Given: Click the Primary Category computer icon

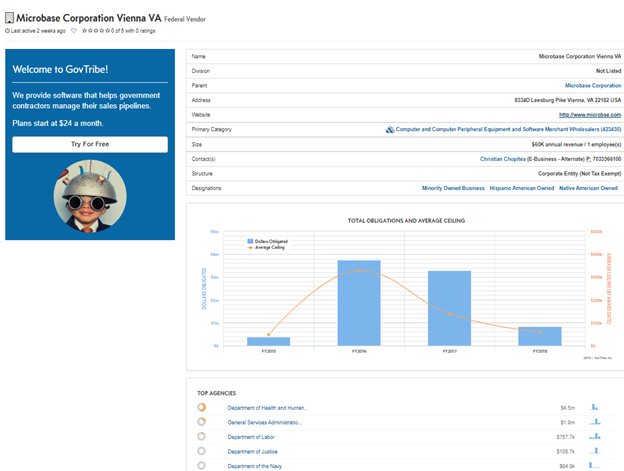Looking at the screenshot, I should tap(390, 129).
